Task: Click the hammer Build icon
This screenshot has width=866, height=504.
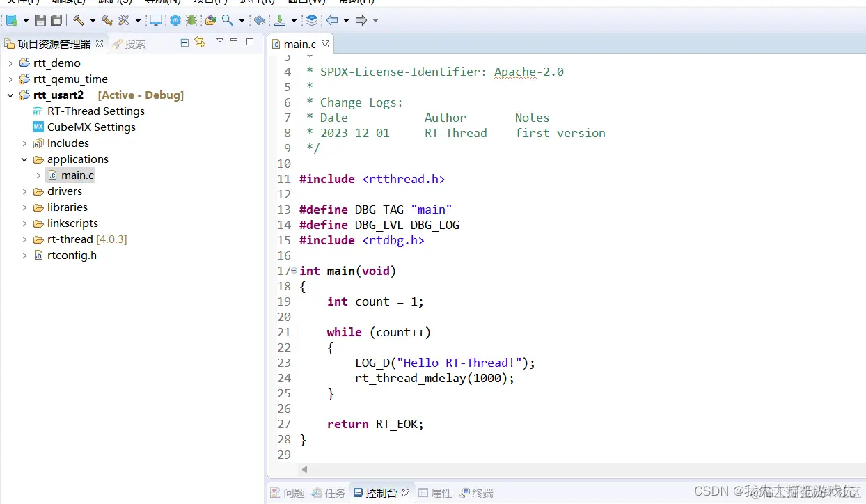Action: click(x=79, y=20)
